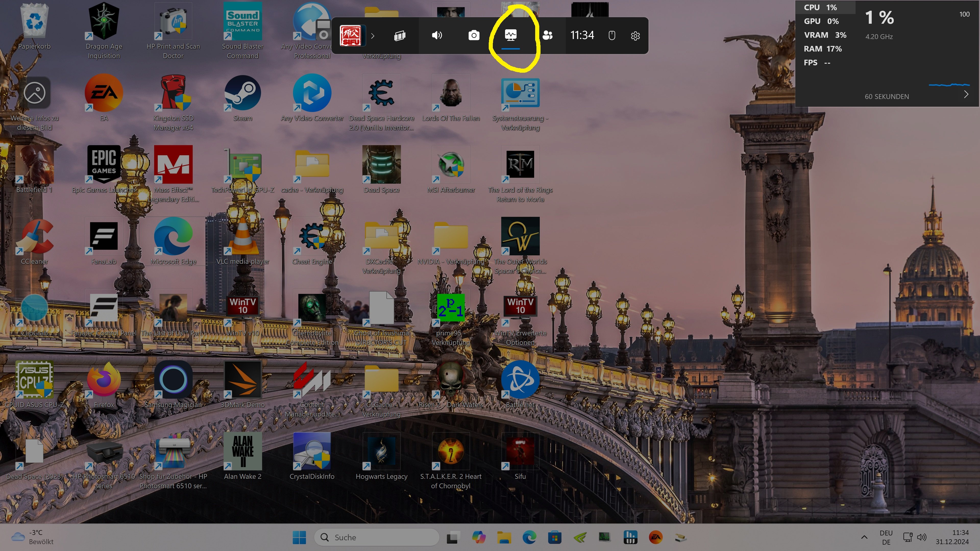Select the VLC media player icon
Screen dimensions: 980x551
coord(243,242)
